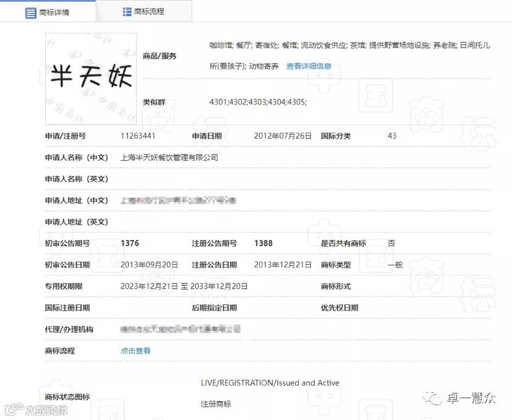This screenshot has height=420, width=512.
Task: Click the 商标详情 document icon
Action: [31, 13]
